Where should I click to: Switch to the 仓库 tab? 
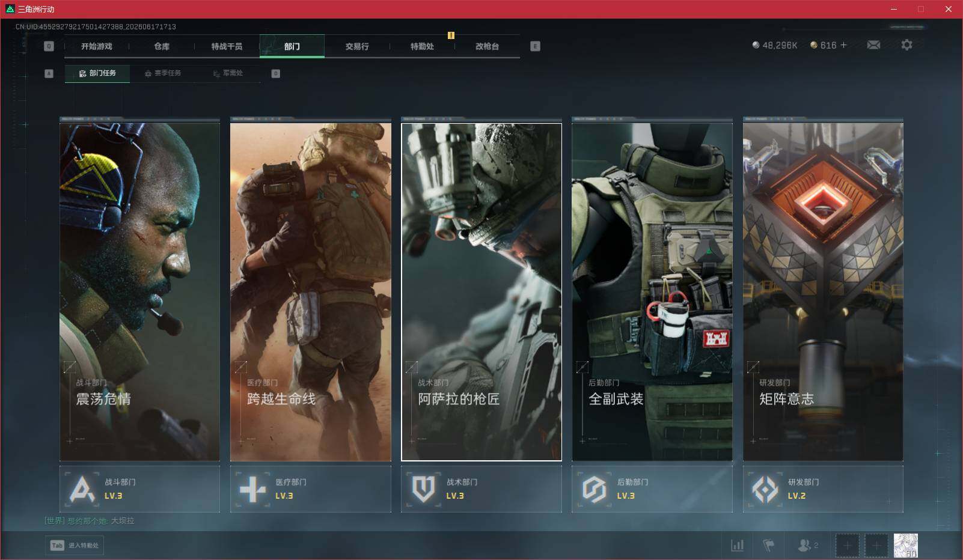(162, 46)
